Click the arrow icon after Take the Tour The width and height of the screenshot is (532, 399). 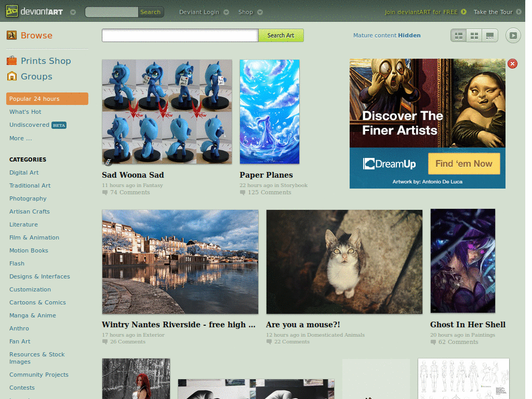tap(519, 12)
